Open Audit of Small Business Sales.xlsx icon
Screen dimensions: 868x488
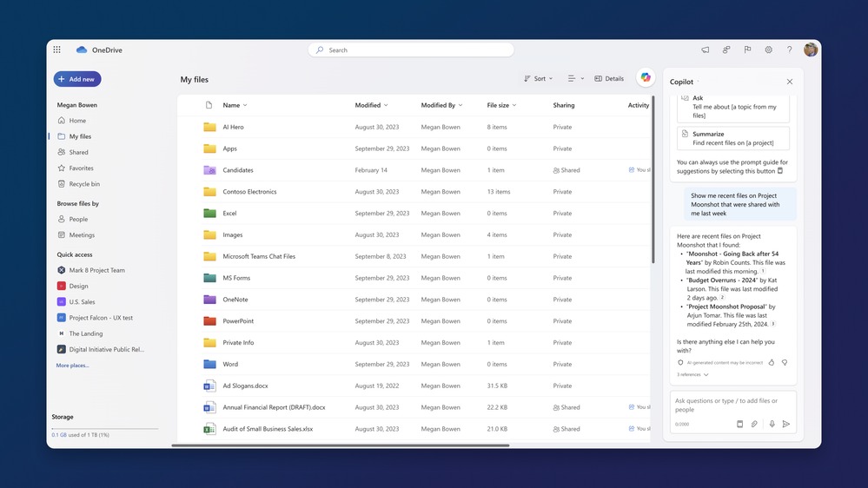209,429
